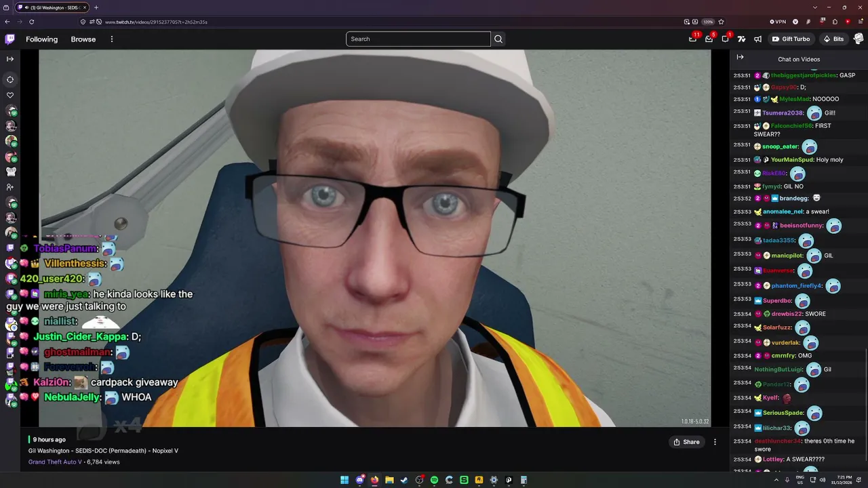Viewport: 868px width, 488px height.
Task: Expand the left followed-channels sidebar
Action: (10, 59)
